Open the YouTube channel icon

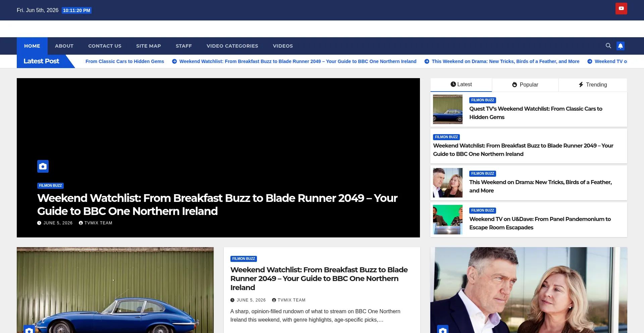(621, 8)
